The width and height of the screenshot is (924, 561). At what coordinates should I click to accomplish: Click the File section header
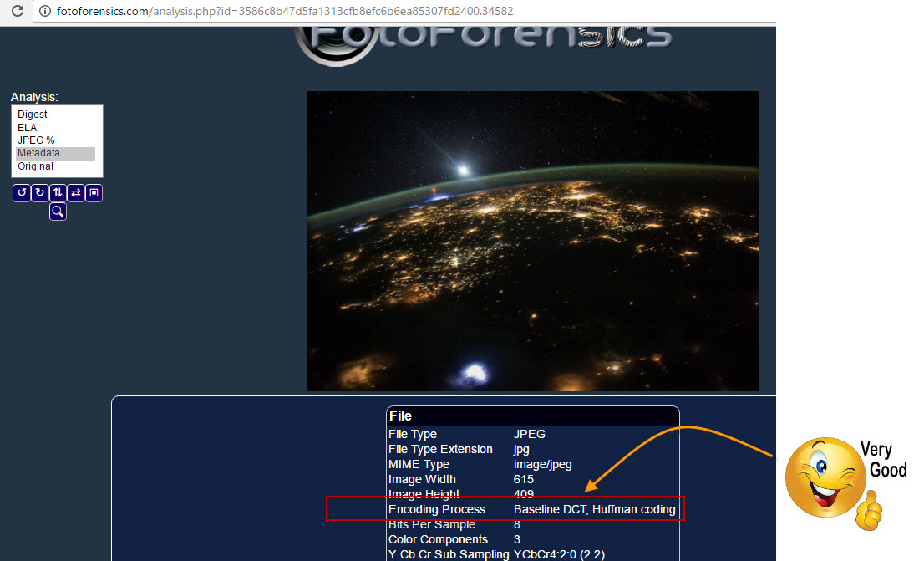point(533,416)
